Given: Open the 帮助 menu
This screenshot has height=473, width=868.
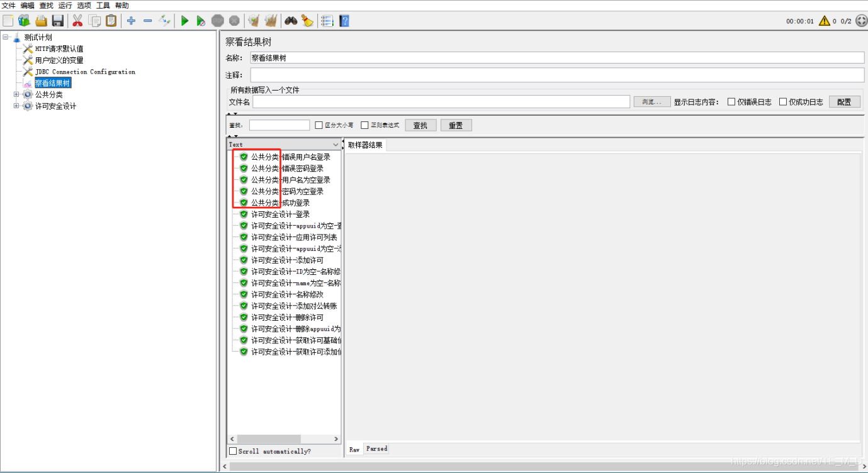Looking at the screenshot, I should click(121, 5).
